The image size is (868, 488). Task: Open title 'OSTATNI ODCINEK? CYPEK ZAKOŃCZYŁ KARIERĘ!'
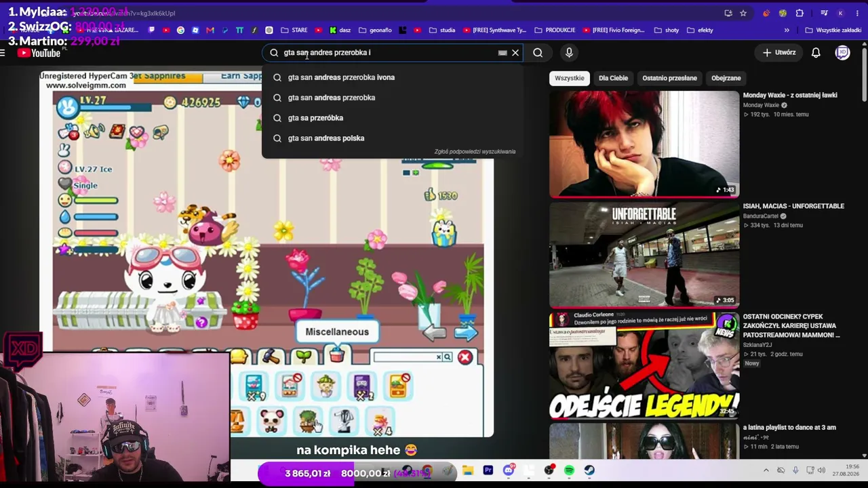791,326
